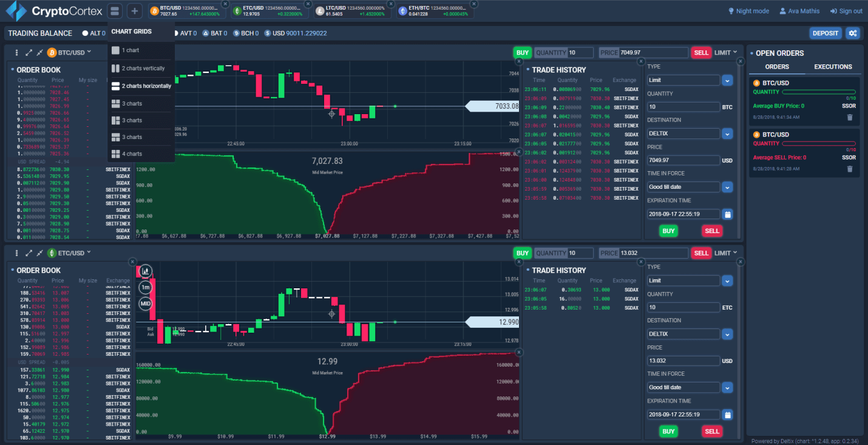Screen dimensions: 868x445
Task: Sign out of the account
Action: pyautogui.click(x=846, y=11)
